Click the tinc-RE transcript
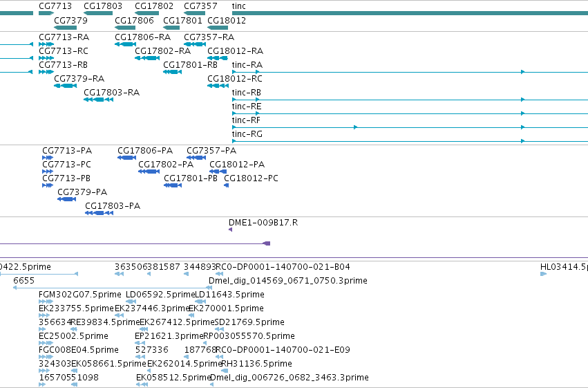Screen dimensions: 588x388 247,107
